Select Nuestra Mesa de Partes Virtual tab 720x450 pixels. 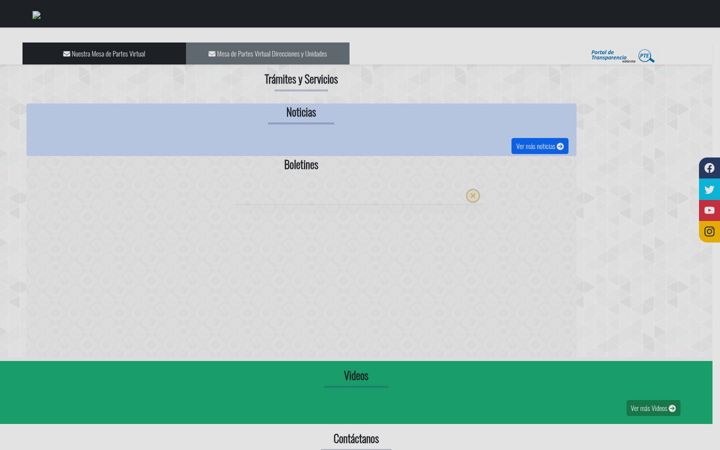(104, 54)
